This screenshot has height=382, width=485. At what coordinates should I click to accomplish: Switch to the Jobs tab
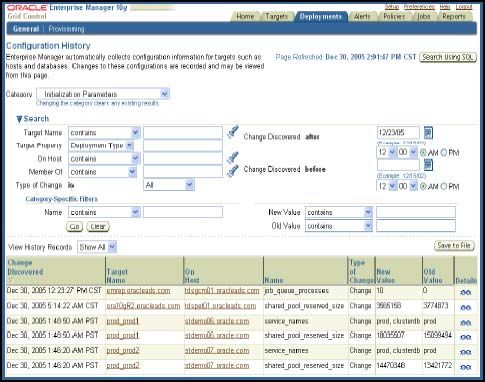[x=423, y=16]
